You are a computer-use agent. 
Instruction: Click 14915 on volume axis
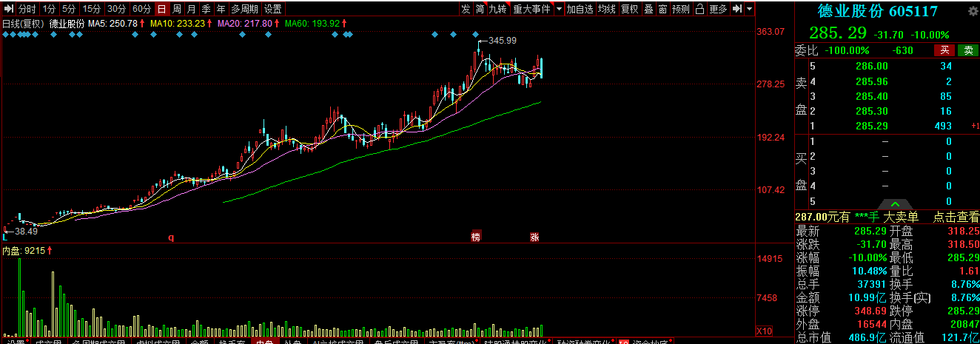[x=771, y=259]
